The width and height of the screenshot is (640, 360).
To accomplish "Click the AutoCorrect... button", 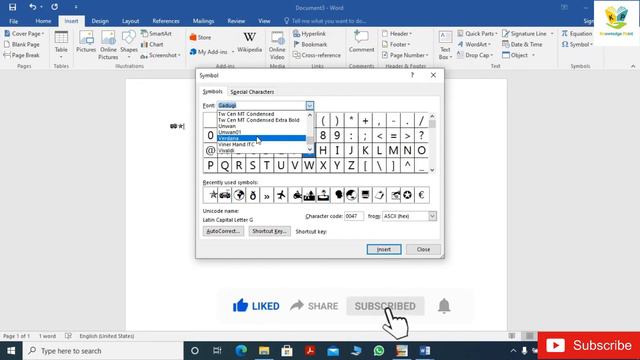I will [x=223, y=231].
